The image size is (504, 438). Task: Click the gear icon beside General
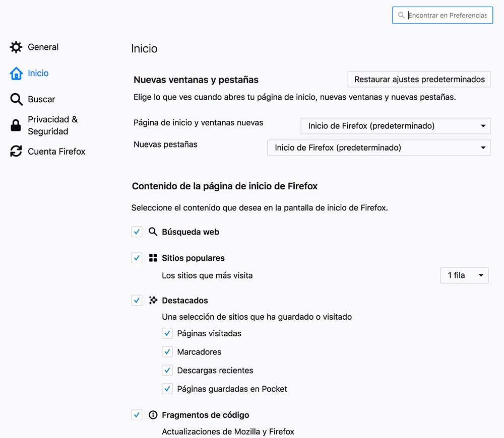point(16,47)
